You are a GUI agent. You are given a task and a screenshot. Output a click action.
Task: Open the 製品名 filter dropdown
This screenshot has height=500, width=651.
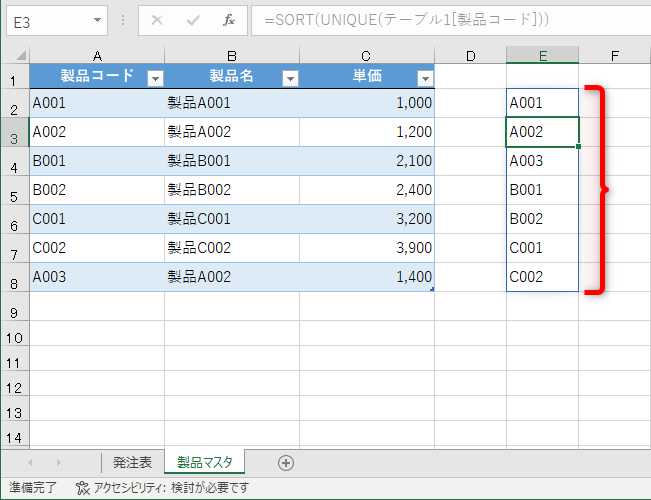point(290,78)
